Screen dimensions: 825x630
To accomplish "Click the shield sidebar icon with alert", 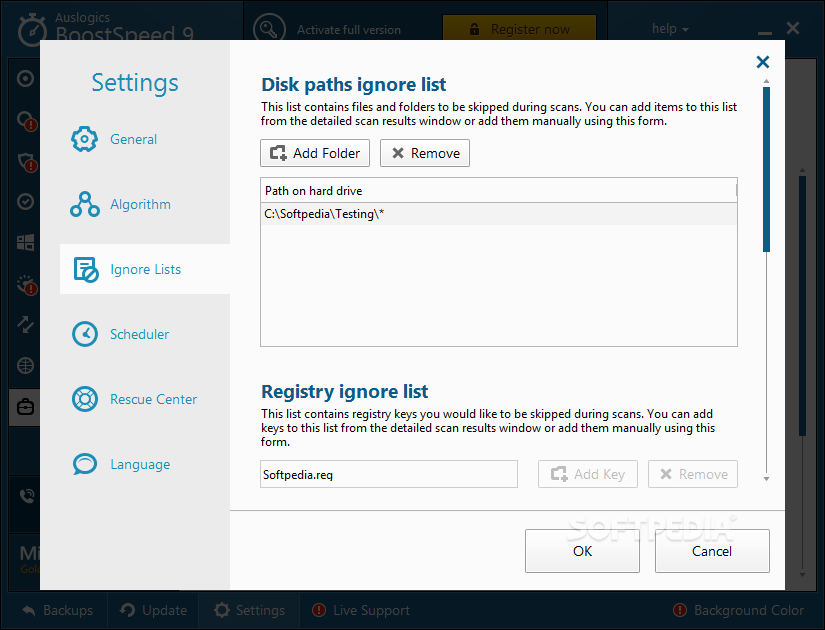I will (x=26, y=162).
